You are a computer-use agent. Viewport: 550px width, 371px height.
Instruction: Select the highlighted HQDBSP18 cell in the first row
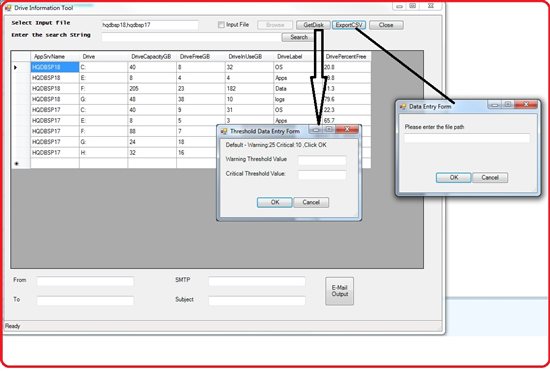(55, 67)
